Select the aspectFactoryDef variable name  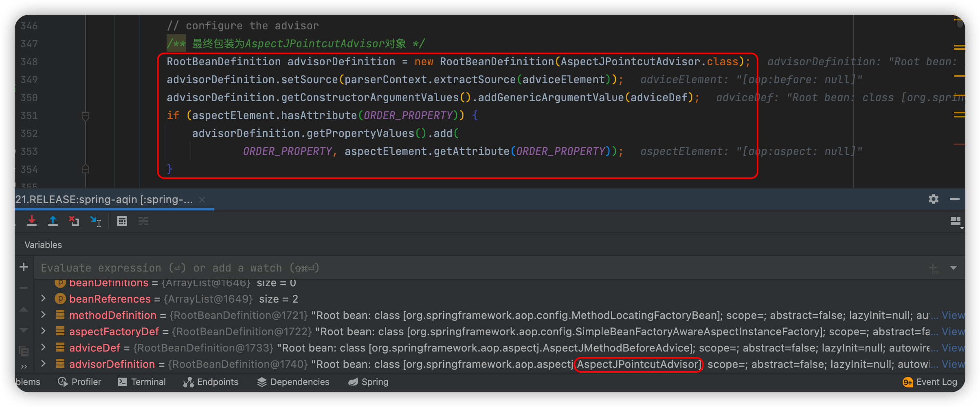114,332
